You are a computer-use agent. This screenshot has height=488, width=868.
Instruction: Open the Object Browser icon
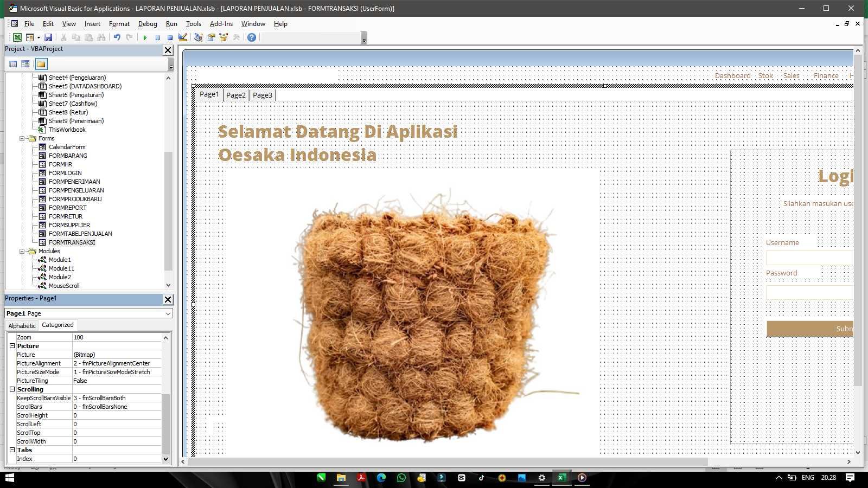(224, 37)
